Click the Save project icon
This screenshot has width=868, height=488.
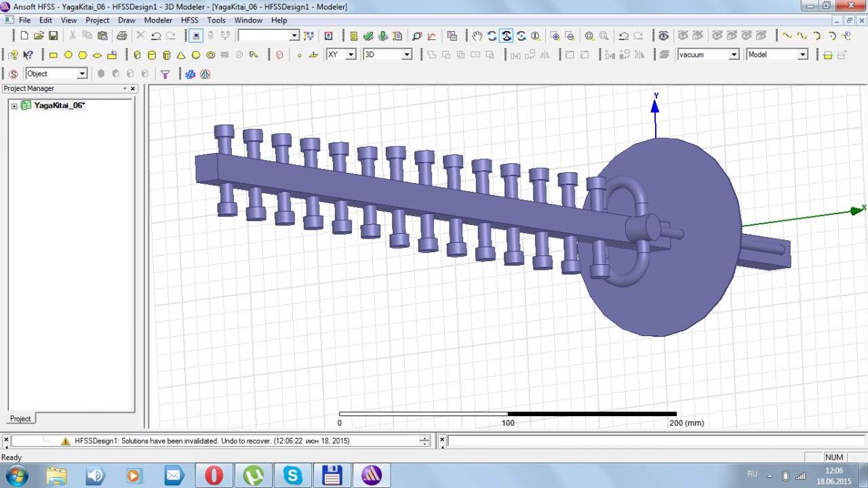tap(53, 36)
